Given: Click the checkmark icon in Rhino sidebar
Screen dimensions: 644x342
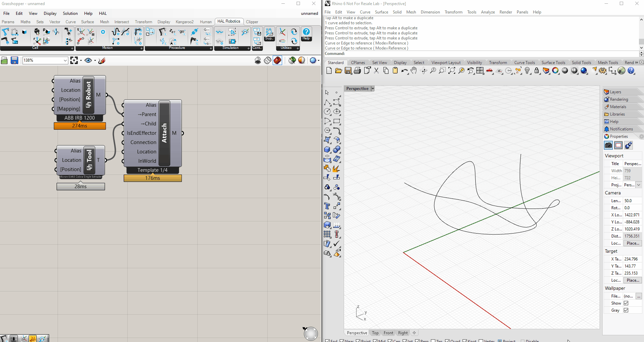Looking at the screenshot, I should 337,244.
